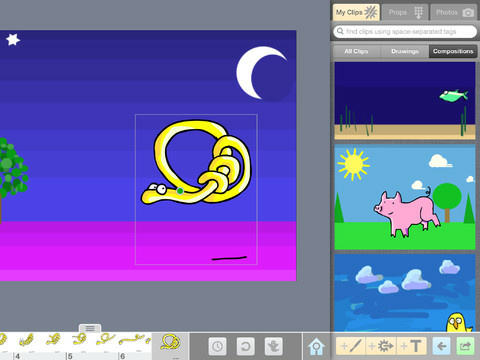The width and height of the screenshot is (480, 360).
Task: Select the yellow snake on the canvas
Action: pyautogui.click(x=196, y=162)
